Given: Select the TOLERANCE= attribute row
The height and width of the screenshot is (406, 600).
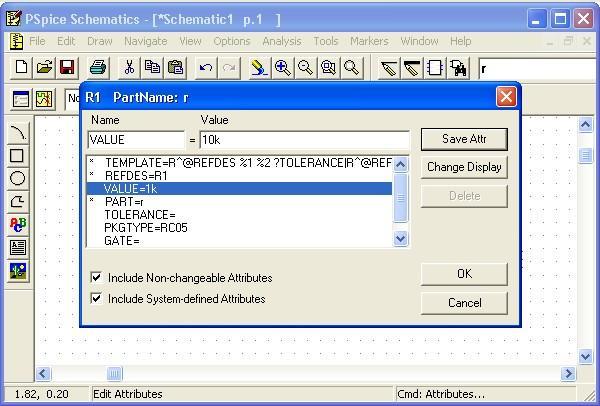Looking at the screenshot, I should coord(239,215).
